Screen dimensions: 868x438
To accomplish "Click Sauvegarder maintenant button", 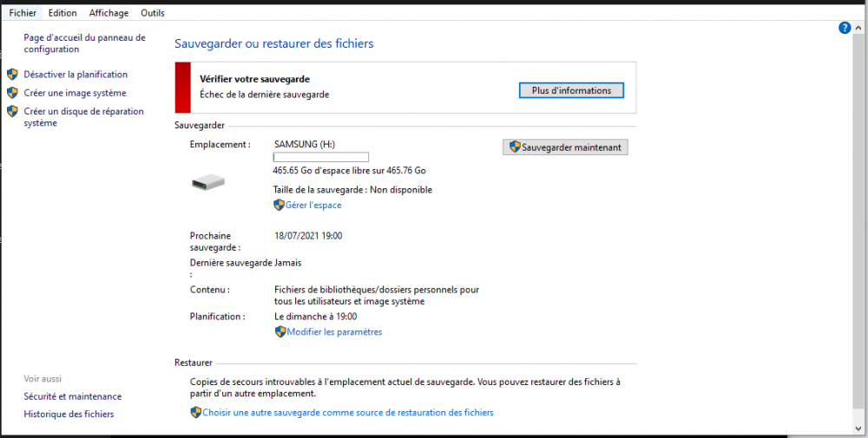I will point(565,147).
